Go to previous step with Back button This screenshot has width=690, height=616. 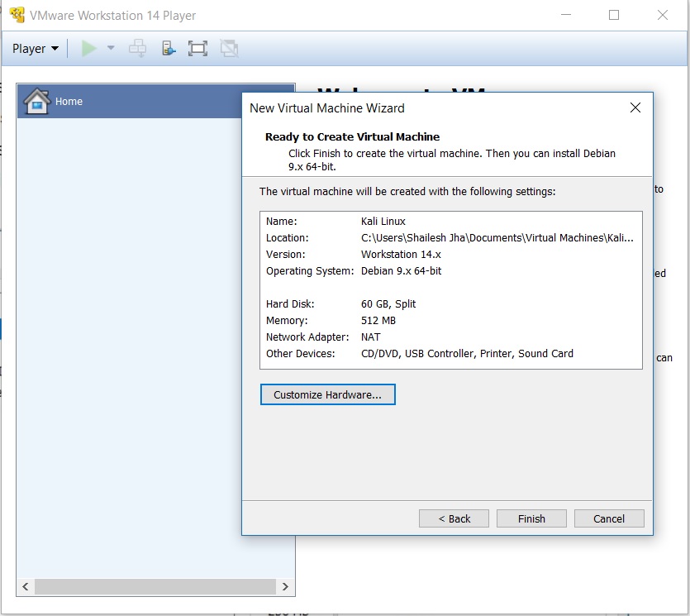[454, 518]
